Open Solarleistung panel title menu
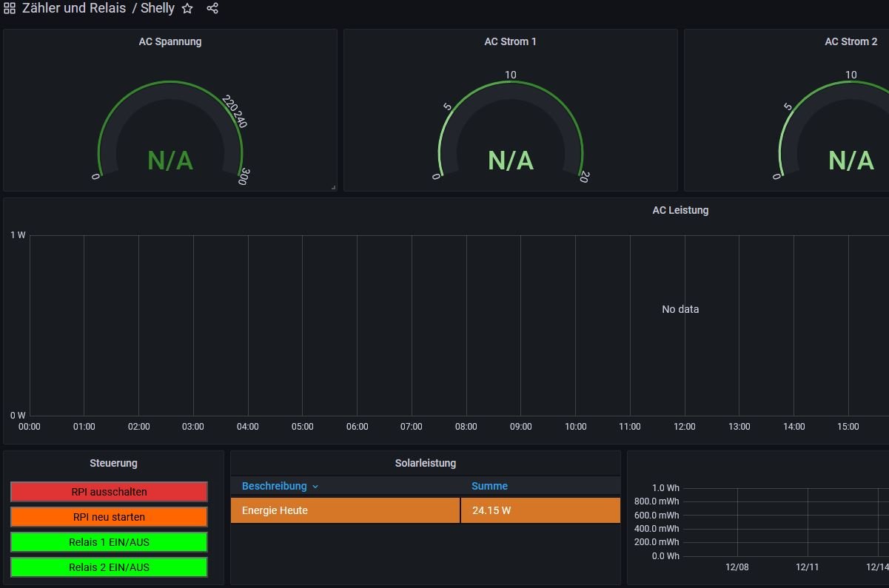 [x=425, y=463]
